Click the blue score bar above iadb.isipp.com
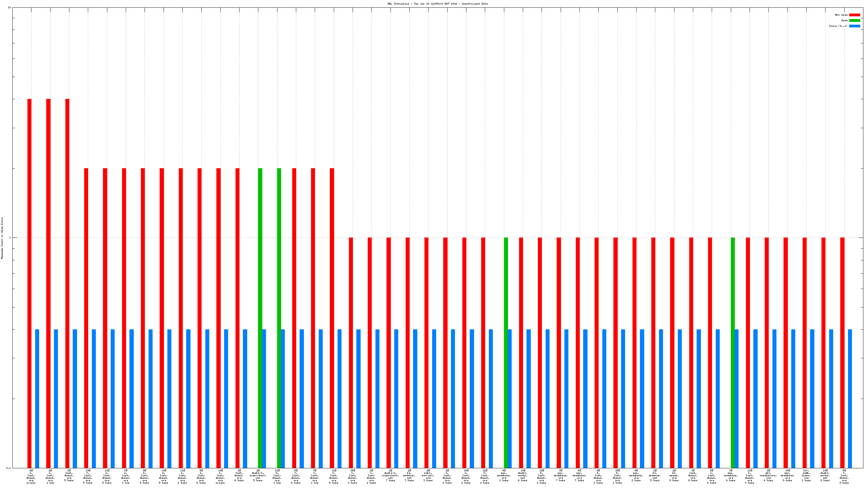This screenshot has height=488, width=868. click(812, 398)
